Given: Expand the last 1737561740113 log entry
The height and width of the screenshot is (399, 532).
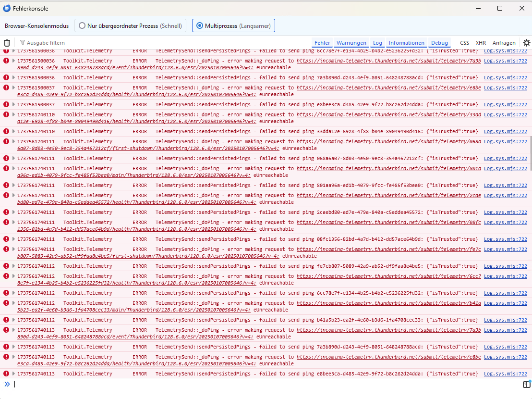Looking at the screenshot, I should pos(13,374).
